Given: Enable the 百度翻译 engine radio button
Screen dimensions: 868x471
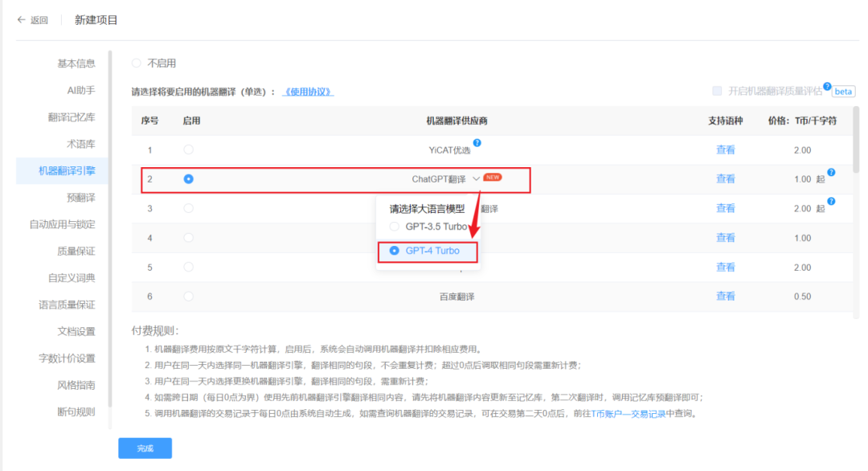Looking at the screenshot, I should coord(188,296).
